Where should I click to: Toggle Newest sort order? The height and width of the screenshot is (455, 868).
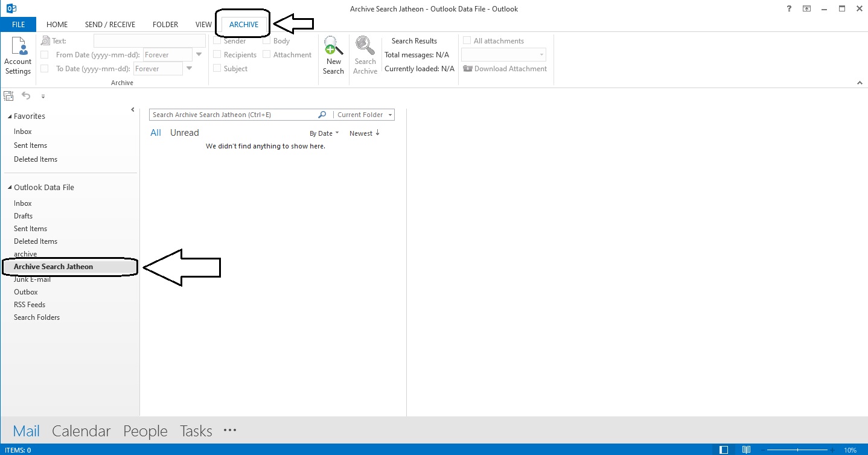(365, 133)
